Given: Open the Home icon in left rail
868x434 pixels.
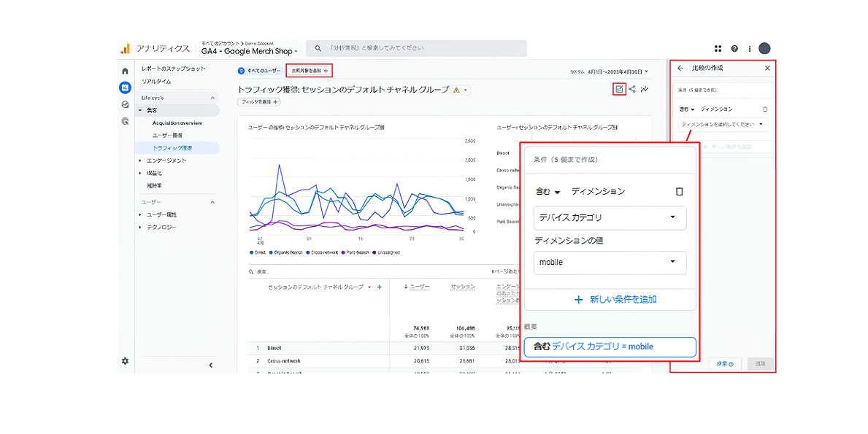Looking at the screenshot, I should 125,71.
